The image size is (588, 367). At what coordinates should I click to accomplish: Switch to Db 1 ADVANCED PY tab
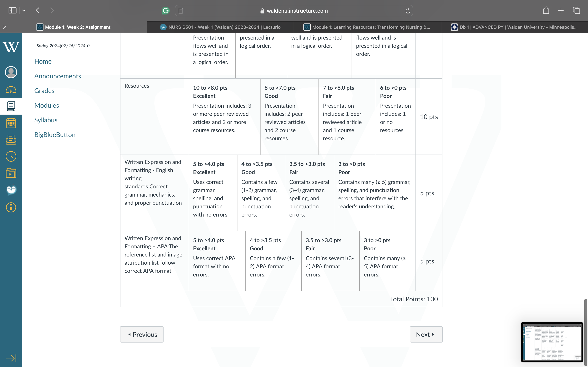(x=514, y=27)
